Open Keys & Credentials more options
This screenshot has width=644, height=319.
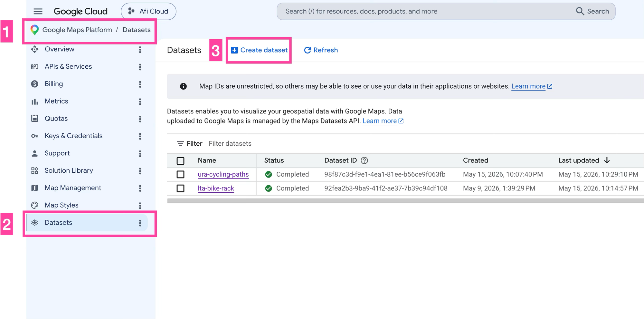140,136
